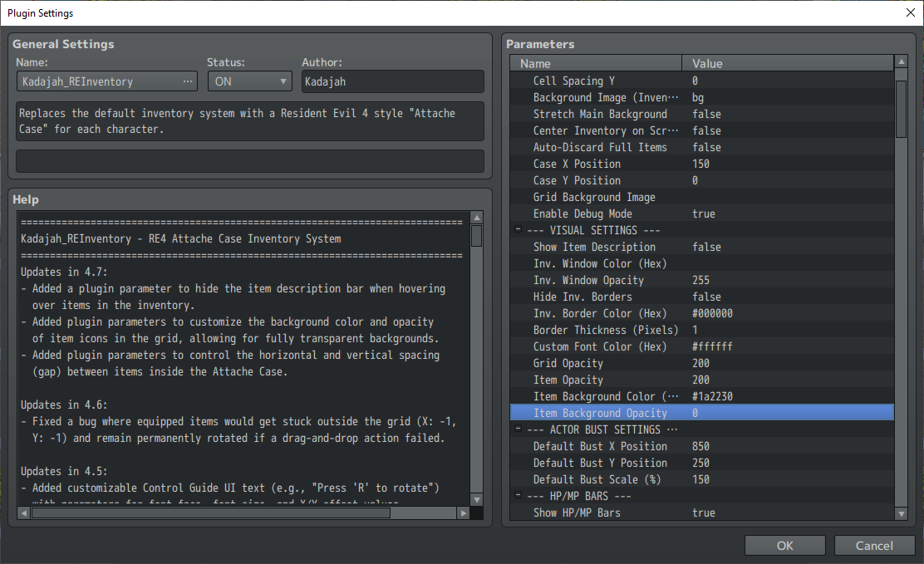Select the Item Background Color parameter row

(x=702, y=396)
